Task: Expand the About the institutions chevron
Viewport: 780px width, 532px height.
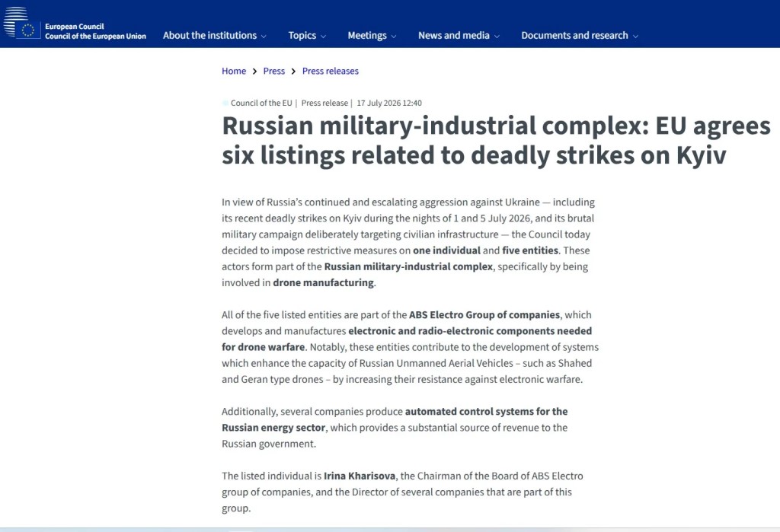Action: [x=264, y=37]
